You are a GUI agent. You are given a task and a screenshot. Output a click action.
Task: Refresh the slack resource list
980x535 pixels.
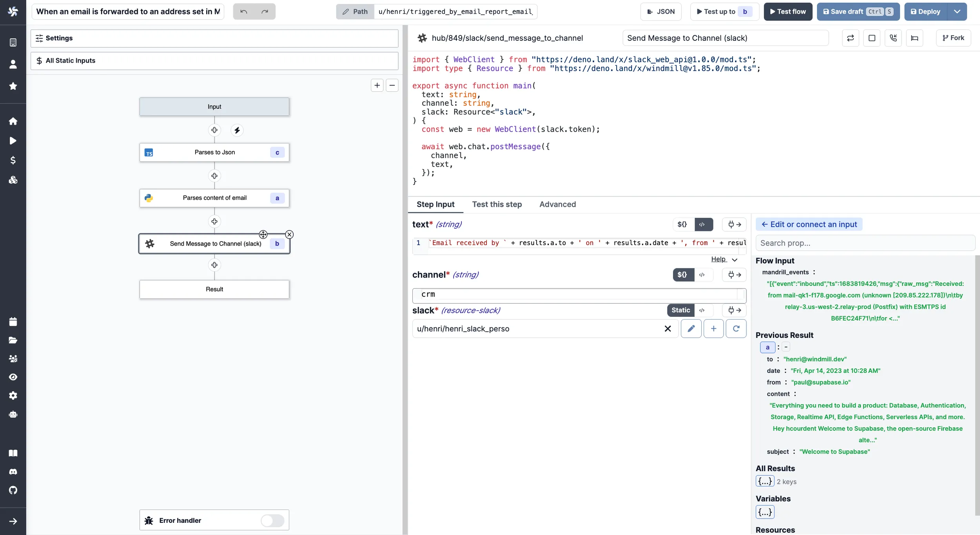point(736,329)
